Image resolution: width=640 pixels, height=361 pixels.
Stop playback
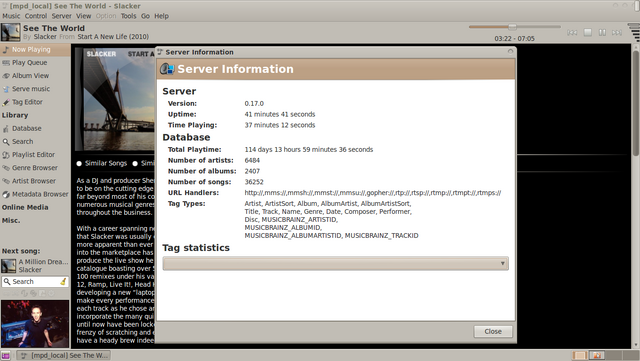tap(587, 32)
